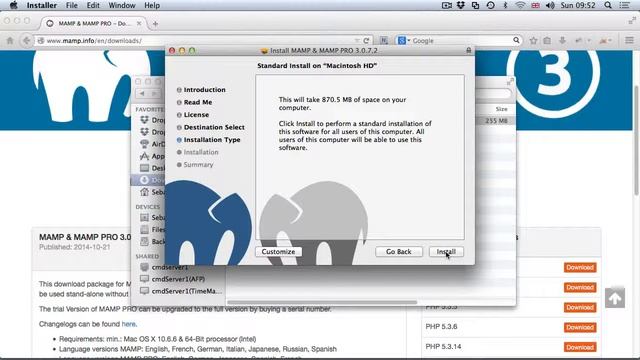The height and width of the screenshot is (360, 640).
Task: Click browser fullscreen arrows icon
Action: tap(632, 21)
